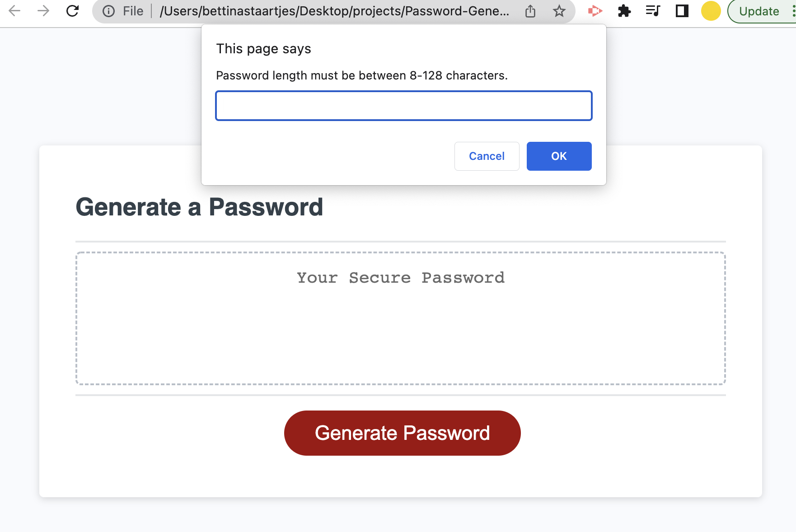Reload the Password Generator page
Viewport: 796px width, 532px height.
pyautogui.click(x=73, y=11)
